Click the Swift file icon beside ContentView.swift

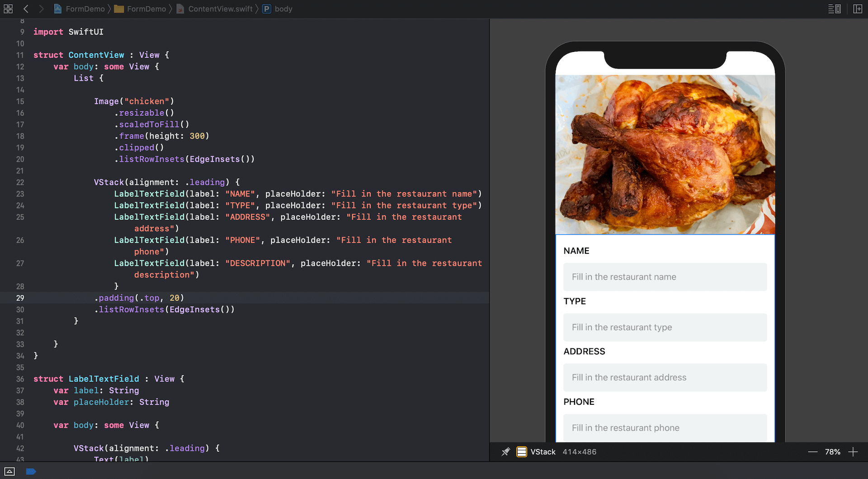(x=180, y=9)
